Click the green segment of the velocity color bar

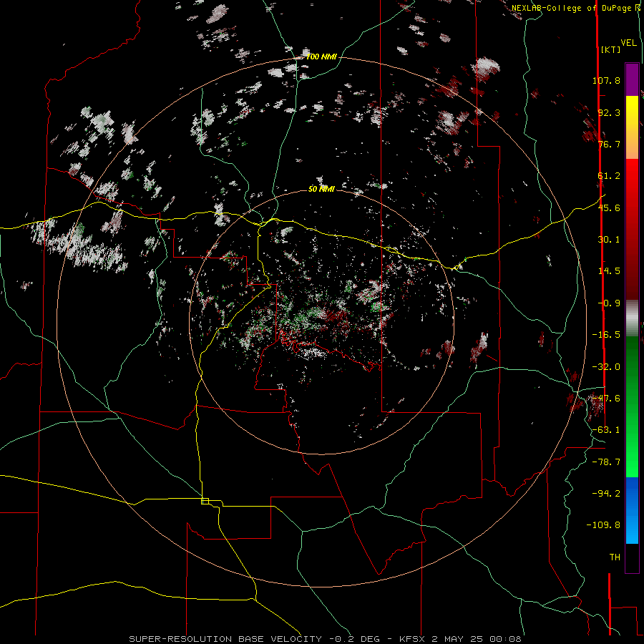632,406
